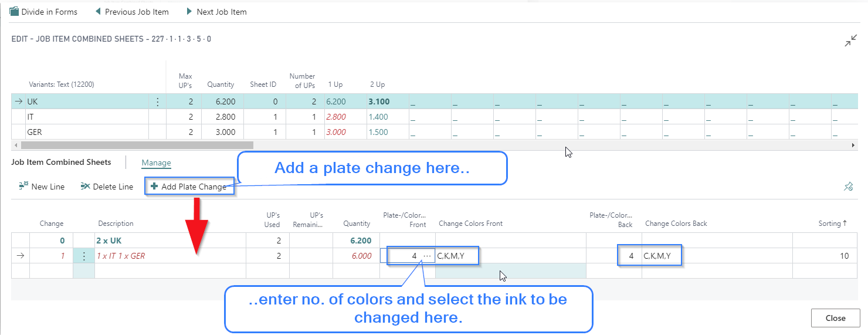Click the GER quantity 3.000 cell
Screen dimensions: 868x335
(222, 132)
